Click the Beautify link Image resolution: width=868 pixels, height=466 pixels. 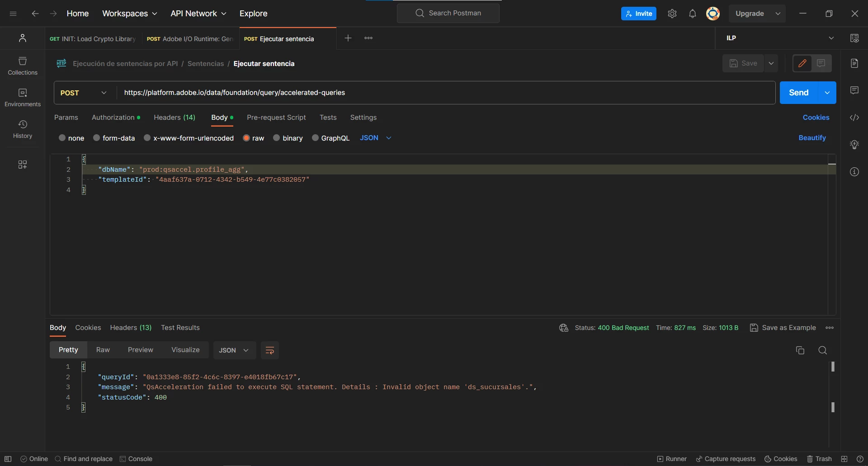pos(812,138)
